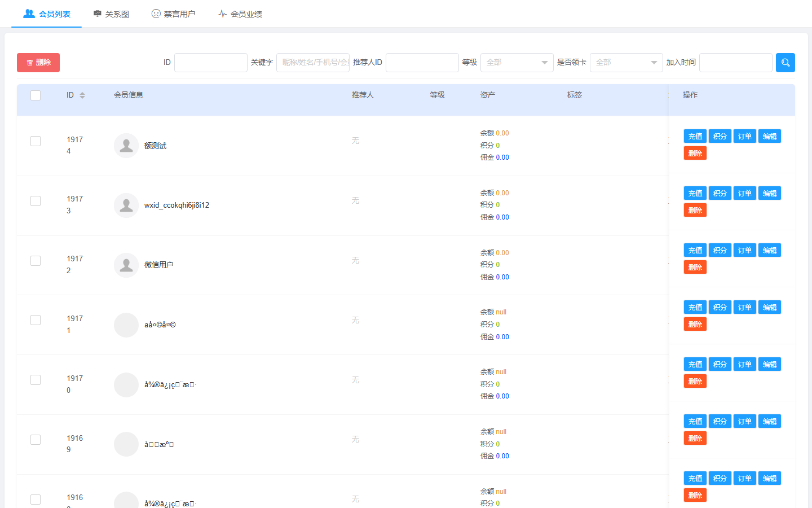The width and height of the screenshot is (812, 508).
Task: Open the 是否领卡 dropdown
Action: (x=626, y=63)
